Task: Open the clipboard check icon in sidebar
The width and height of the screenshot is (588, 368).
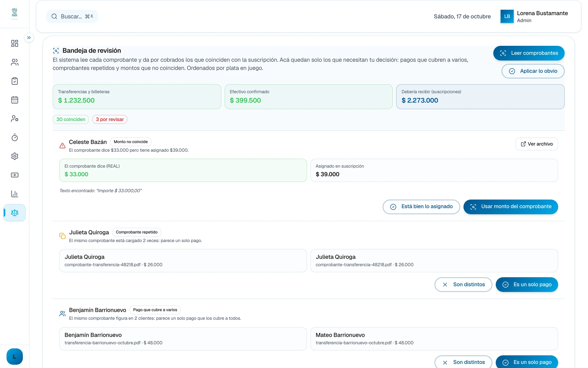Action: click(15, 81)
